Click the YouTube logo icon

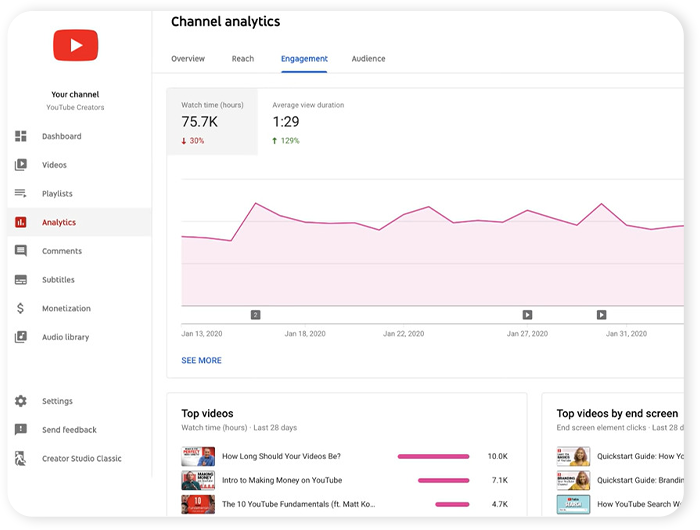tap(75, 45)
